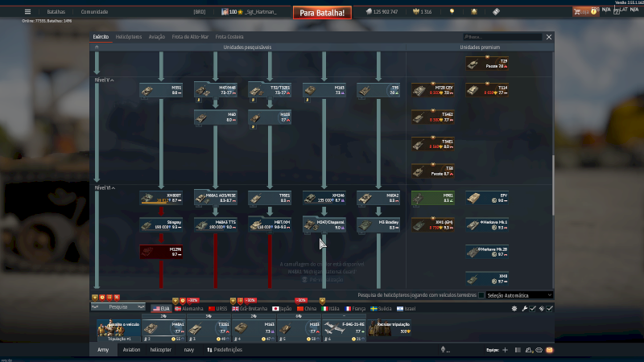Click the Pesquisa research button
The width and height of the screenshot is (644, 362).
coord(118,307)
